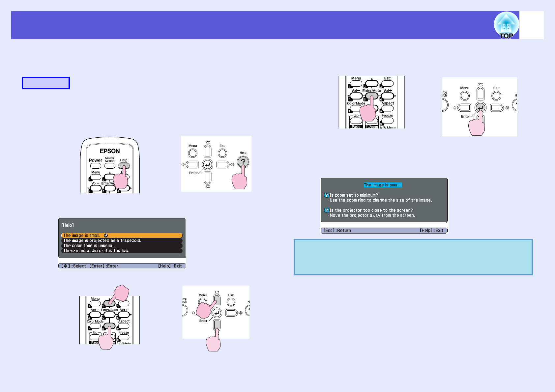
Task: Click the keystone down button
Action: click(207, 178)
